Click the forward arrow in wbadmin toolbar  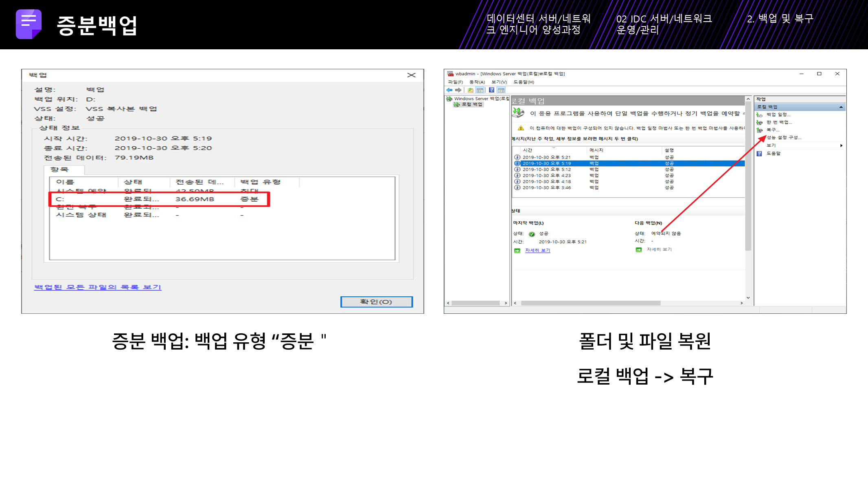[458, 90]
